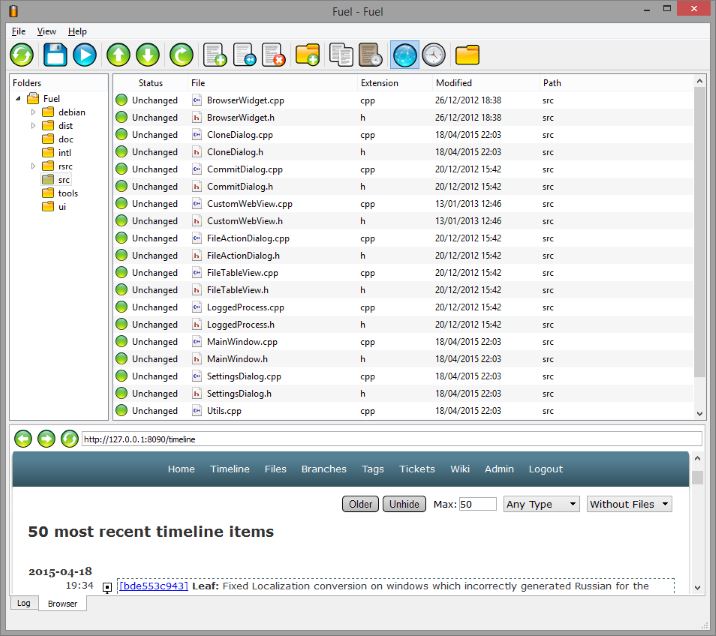This screenshot has width=716, height=636.
Task: Open the Any Type dropdown
Action: click(541, 504)
